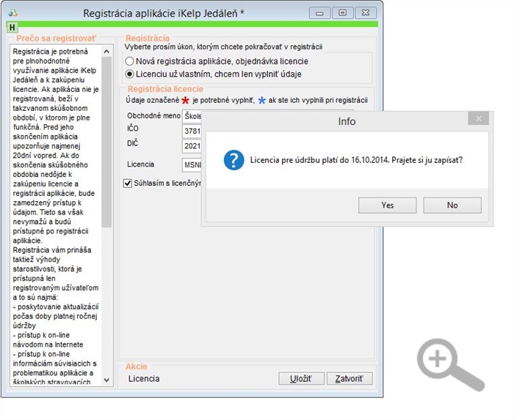The width and height of the screenshot is (514, 420).
Task: Confirm with Yes in the Info dialog
Action: click(388, 206)
